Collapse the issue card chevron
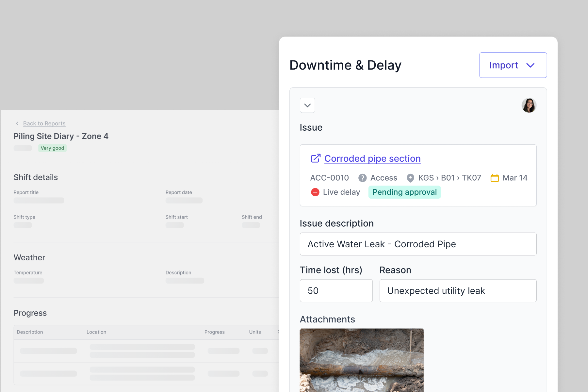The height and width of the screenshot is (392, 588). pyautogui.click(x=307, y=105)
